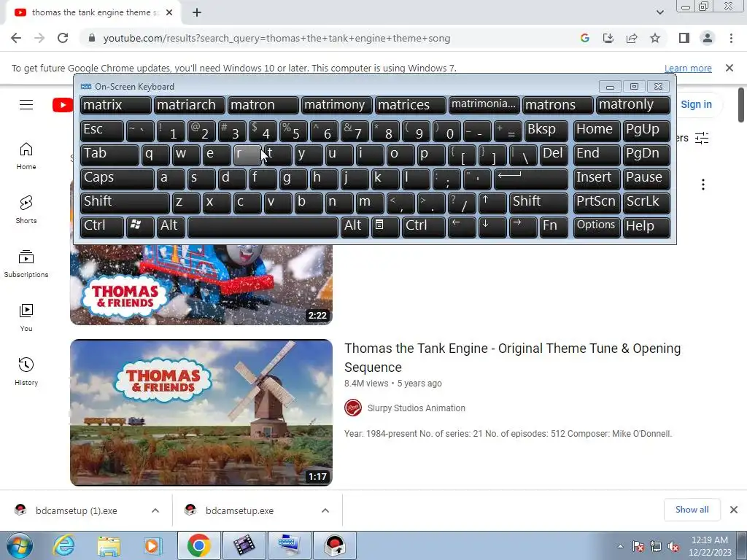Toggle the right Shift key on-screen
Image resolution: width=747 pixels, height=560 pixels.
coord(538,203)
